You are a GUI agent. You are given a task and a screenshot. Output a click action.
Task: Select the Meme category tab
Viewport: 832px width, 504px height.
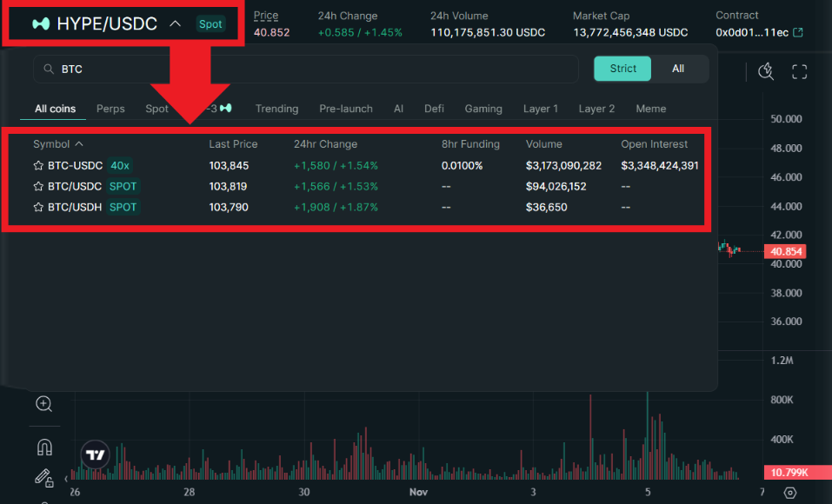(650, 109)
